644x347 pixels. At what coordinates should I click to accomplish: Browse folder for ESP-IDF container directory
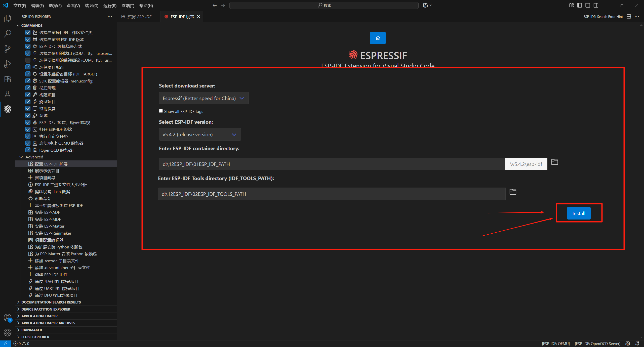554,162
